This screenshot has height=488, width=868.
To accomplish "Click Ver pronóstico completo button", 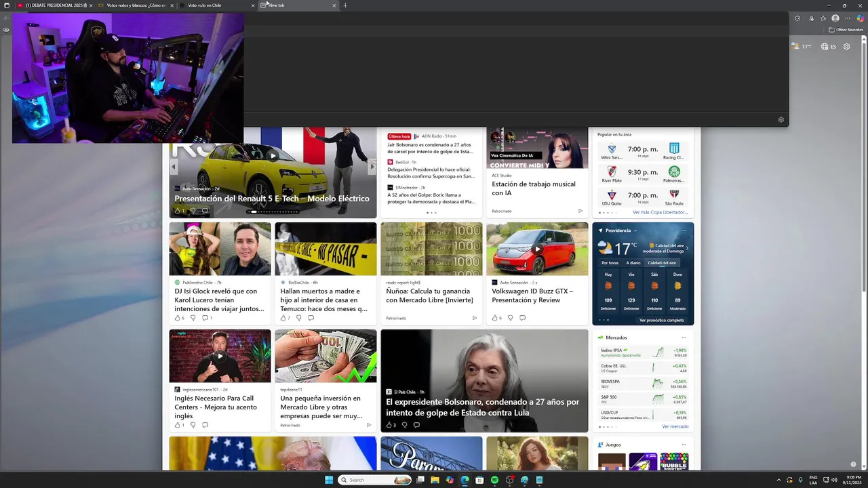I will (x=661, y=320).
